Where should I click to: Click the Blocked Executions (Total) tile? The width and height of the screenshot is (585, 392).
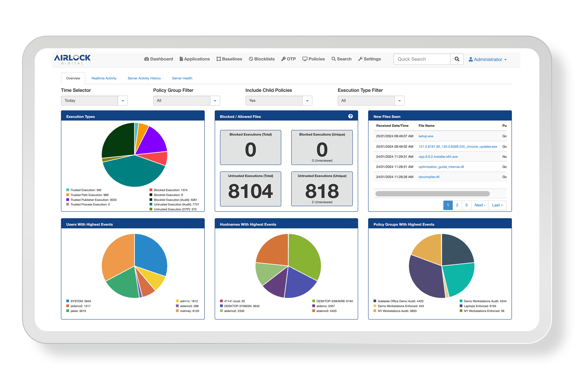pyautogui.click(x=250, y=147)
